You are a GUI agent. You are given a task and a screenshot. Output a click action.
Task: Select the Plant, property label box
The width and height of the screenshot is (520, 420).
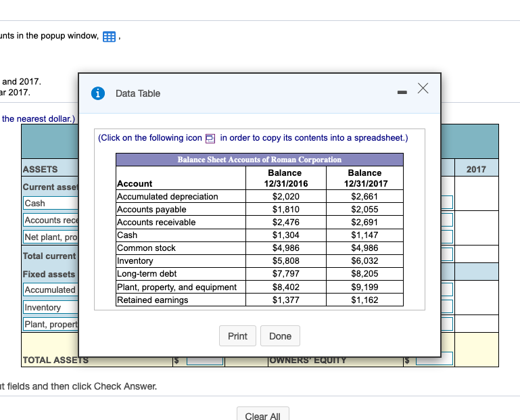click(51, 324)
